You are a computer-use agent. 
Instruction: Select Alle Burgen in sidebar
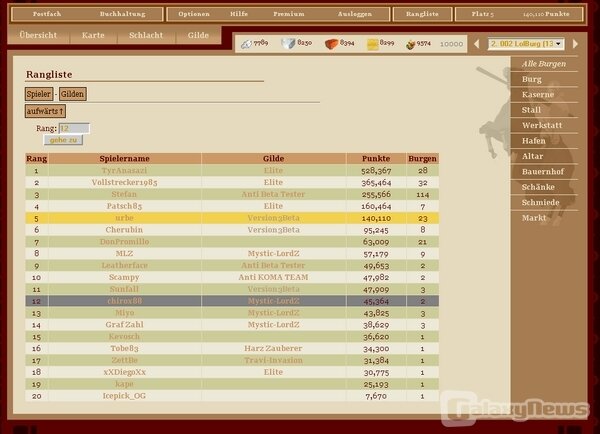click(544, 64)
